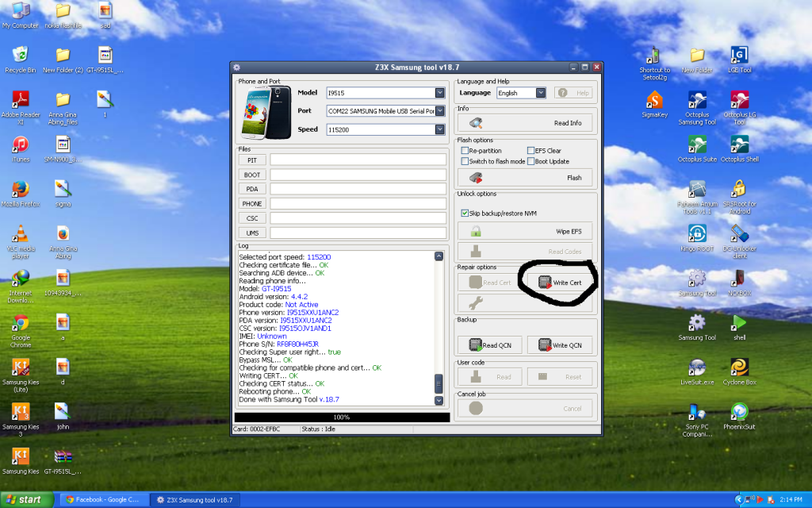Select the LiveSuit.exe desktop icon
Screen dimensions: 812x508
pyautogui.click(x=697, y=371)
